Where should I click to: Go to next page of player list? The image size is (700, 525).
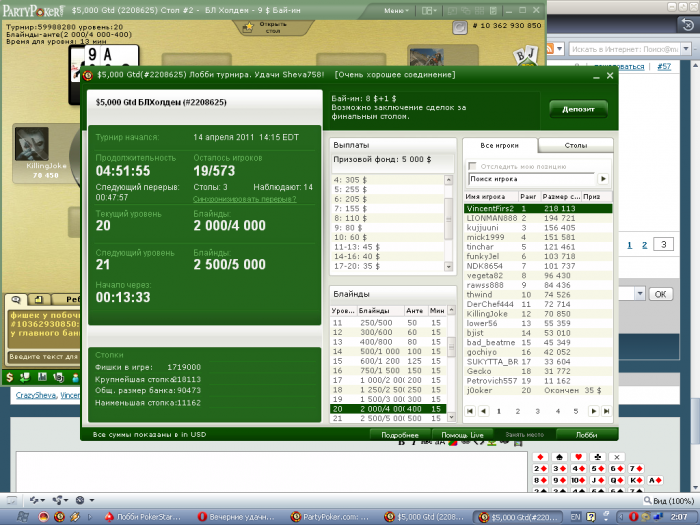593,411
